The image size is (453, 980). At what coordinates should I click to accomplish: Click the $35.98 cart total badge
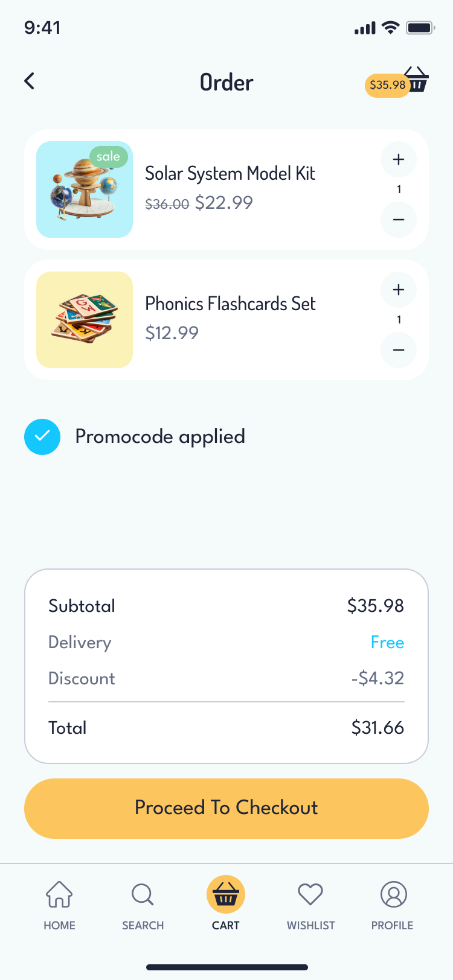click(387, 85)
